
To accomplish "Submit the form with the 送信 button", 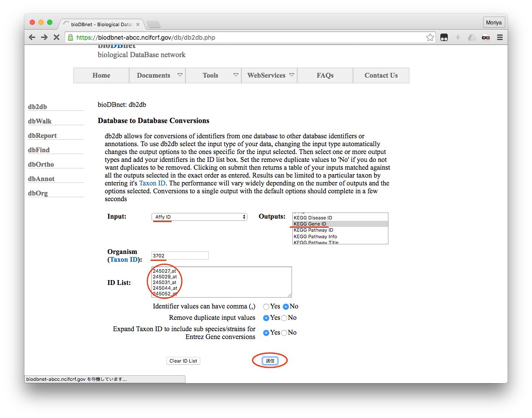I will coord(270,361).
